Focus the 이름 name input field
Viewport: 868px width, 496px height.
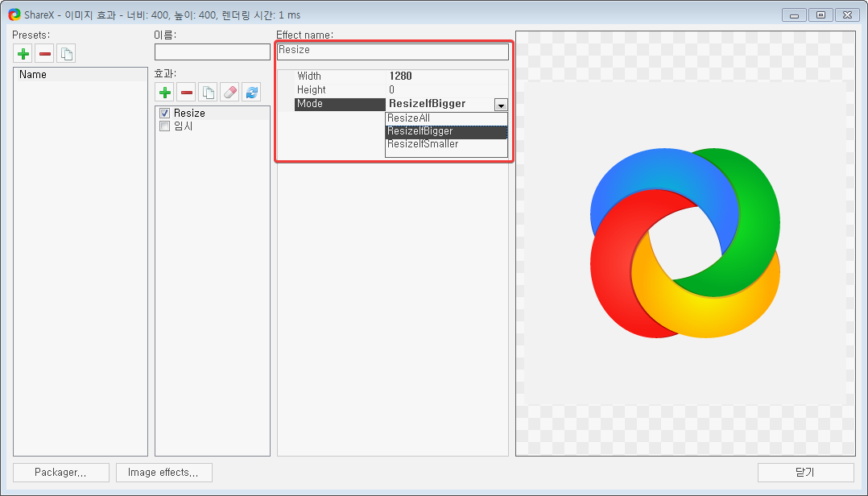(x=213, y=52)
